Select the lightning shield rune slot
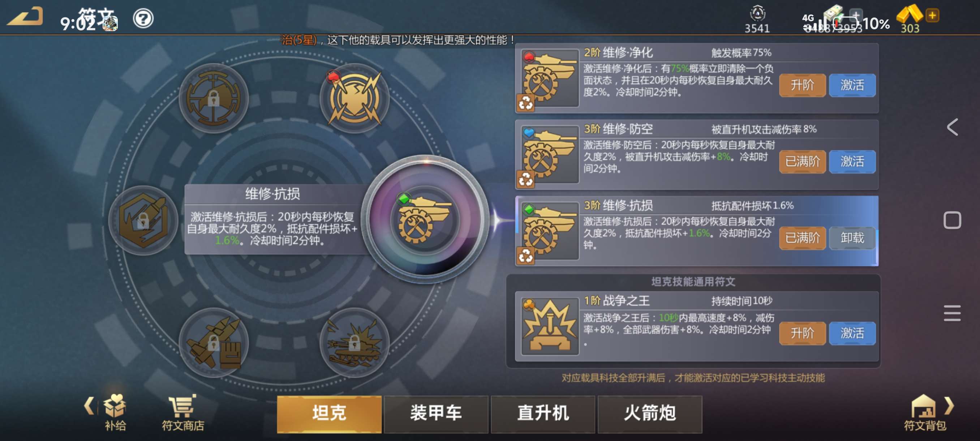 point(354,99)
